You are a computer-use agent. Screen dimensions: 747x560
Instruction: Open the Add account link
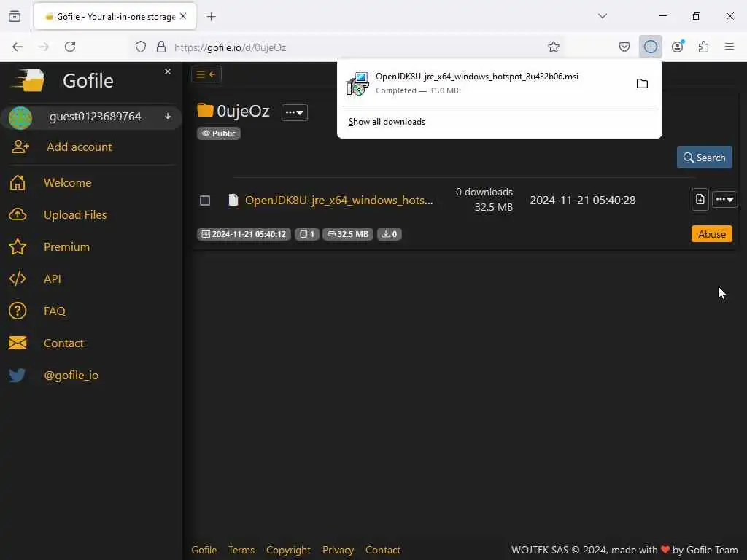click(x=79, y=147)
